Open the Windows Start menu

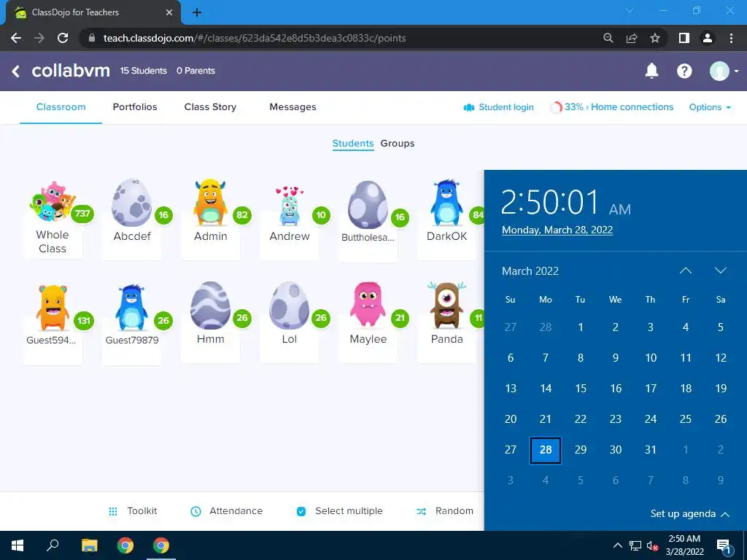click(18, 545)
